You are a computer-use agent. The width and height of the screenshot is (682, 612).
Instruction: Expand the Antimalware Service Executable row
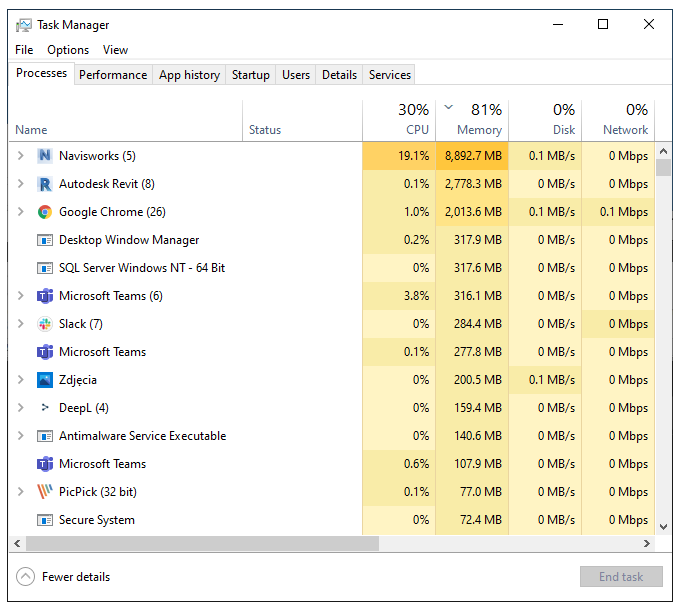coord(20,436)
